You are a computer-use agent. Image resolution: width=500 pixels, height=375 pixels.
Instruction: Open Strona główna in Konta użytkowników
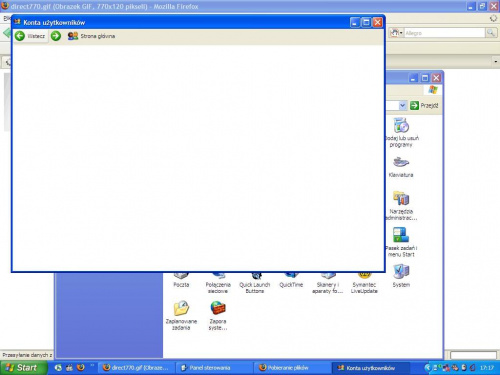click(x=91, y=36)
